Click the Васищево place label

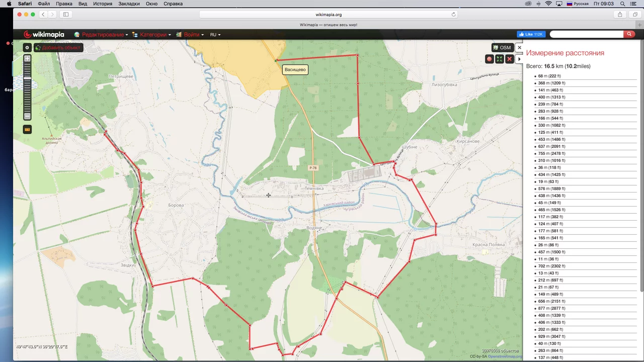pyautogui.click(x=295, y=69)
